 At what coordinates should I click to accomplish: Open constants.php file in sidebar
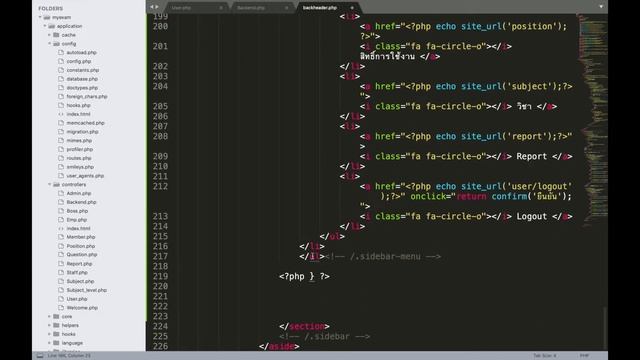pos(82,70)
